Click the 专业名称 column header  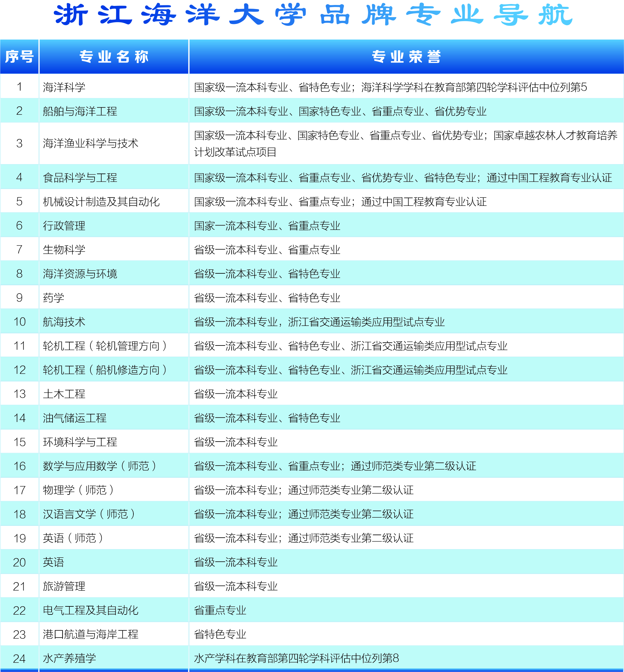pos(114,57)
